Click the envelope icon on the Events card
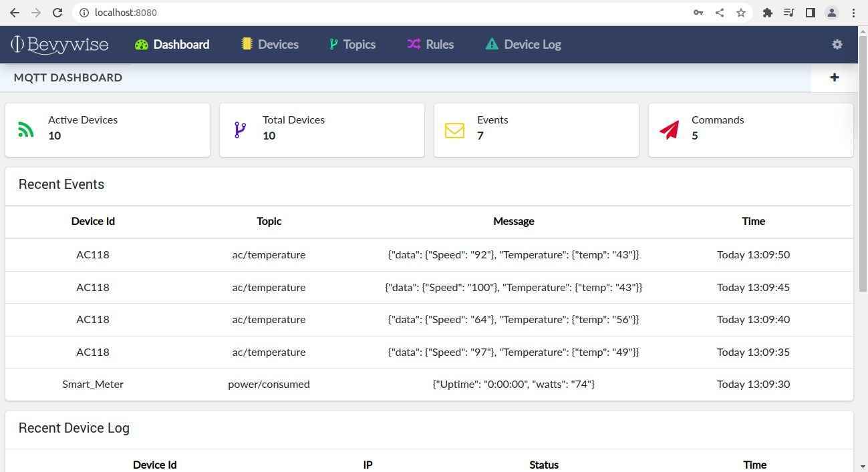868x472 pixels. tap(454, 130)
